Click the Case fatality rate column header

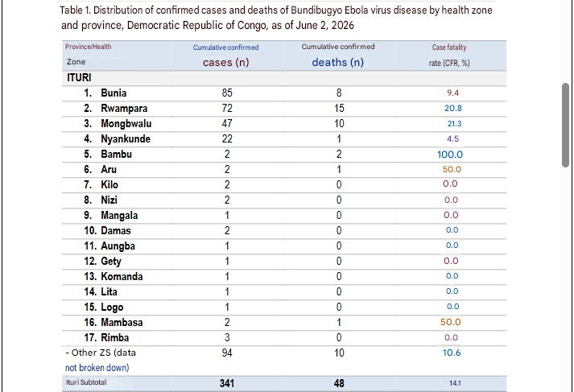[x=449, y=56]
